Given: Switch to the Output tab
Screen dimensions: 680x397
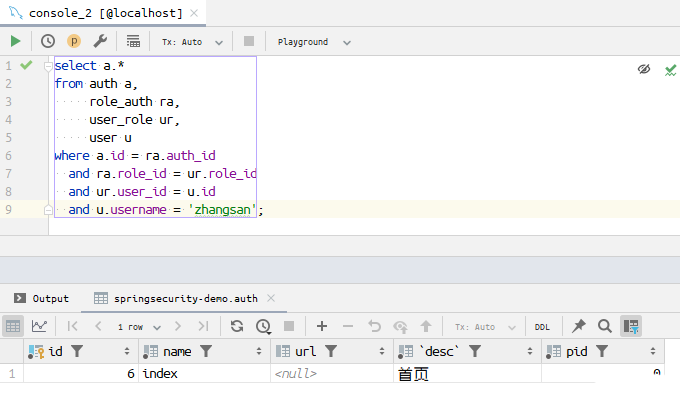Looking at the screenshot, I should click(42, 299).
